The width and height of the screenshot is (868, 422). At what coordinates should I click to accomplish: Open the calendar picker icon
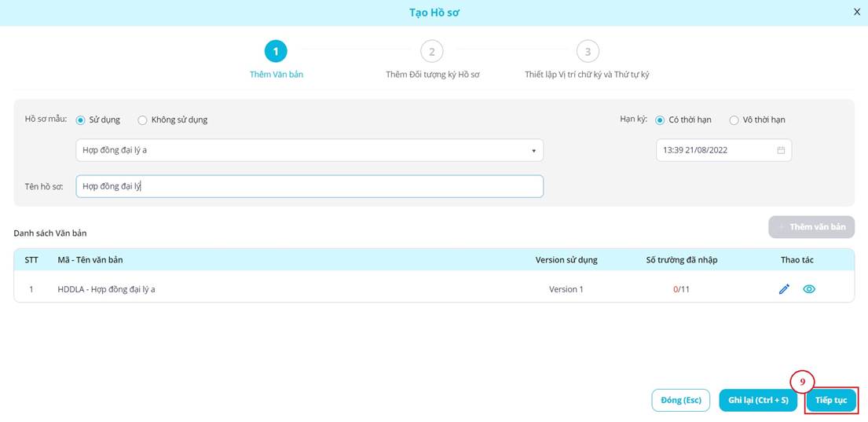(x=781, y=150)
